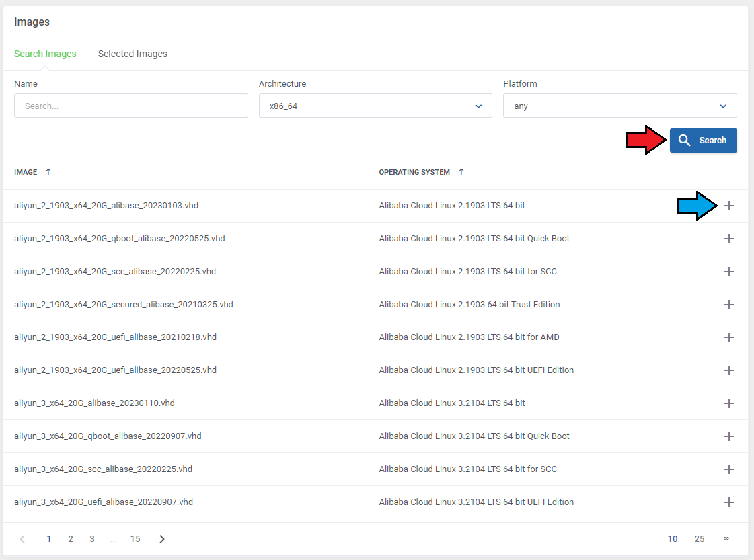Go to page 3
Image resolution: width=754 pixels, height=560 pixels.
(x=92, y=539)
